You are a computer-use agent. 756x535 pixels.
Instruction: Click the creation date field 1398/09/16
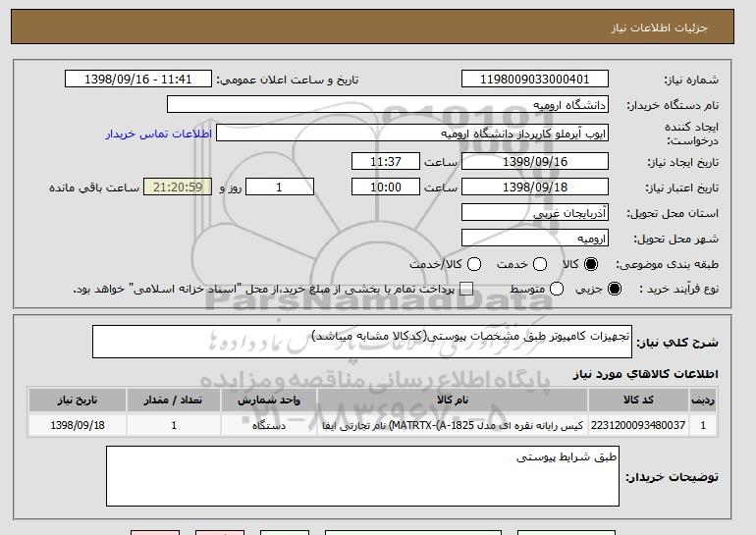535,161
